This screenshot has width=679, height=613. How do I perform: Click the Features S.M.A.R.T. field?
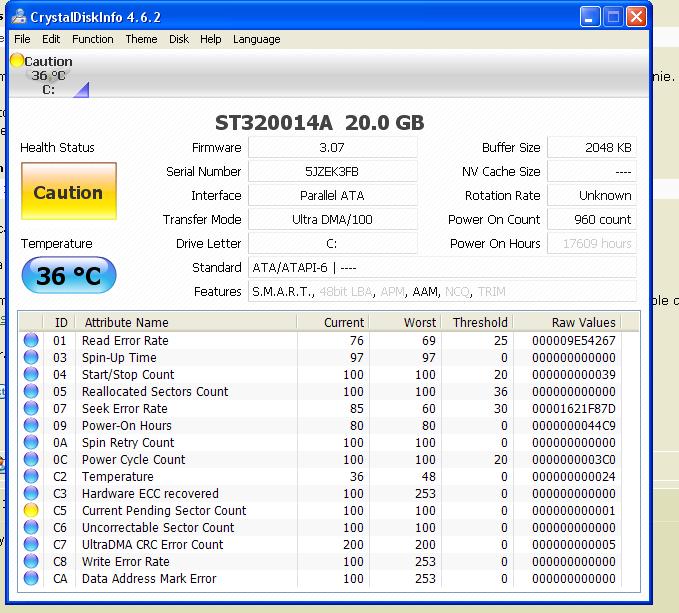click(442, 292)
